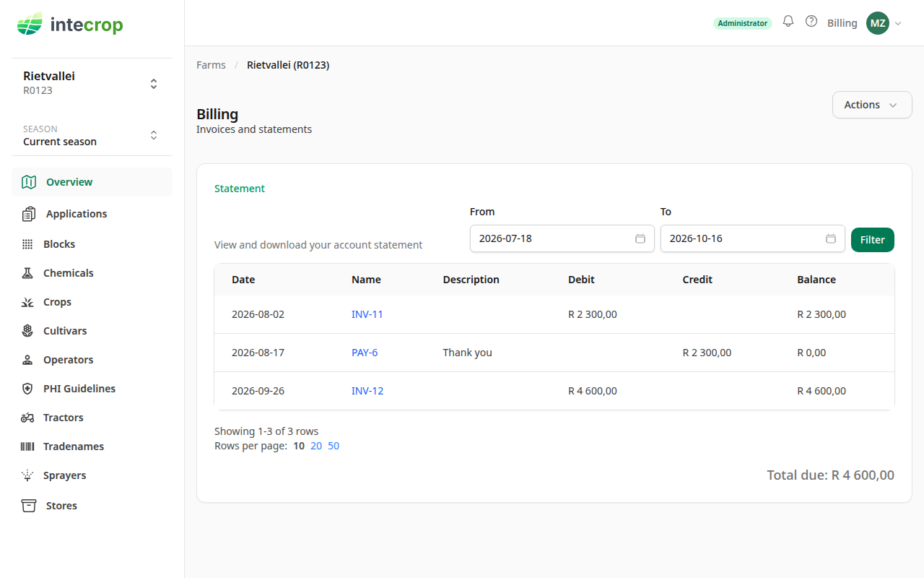Click the Chemicals flask icon
This screenshot has height=578, width=924.
[27, 273]
